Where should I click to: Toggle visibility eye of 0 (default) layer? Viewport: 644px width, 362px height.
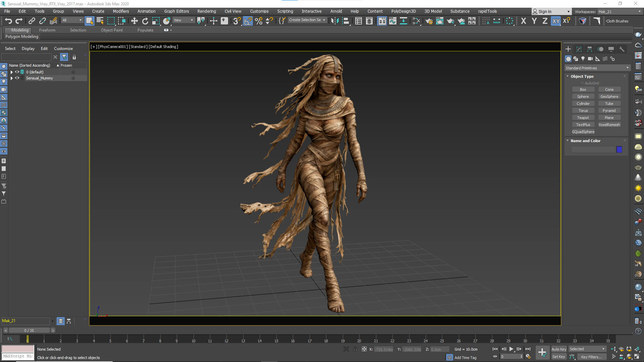coord(17,72)
